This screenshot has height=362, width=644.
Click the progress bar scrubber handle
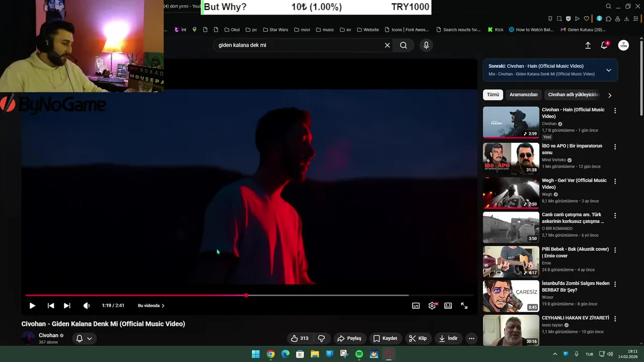click(246, 296)
